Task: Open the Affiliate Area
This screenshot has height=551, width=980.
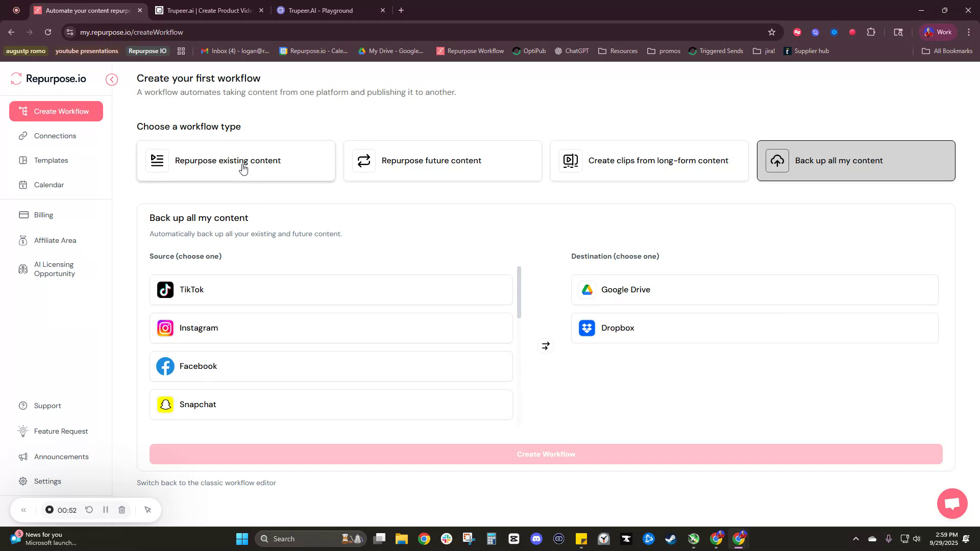Action: coord(55,240)
